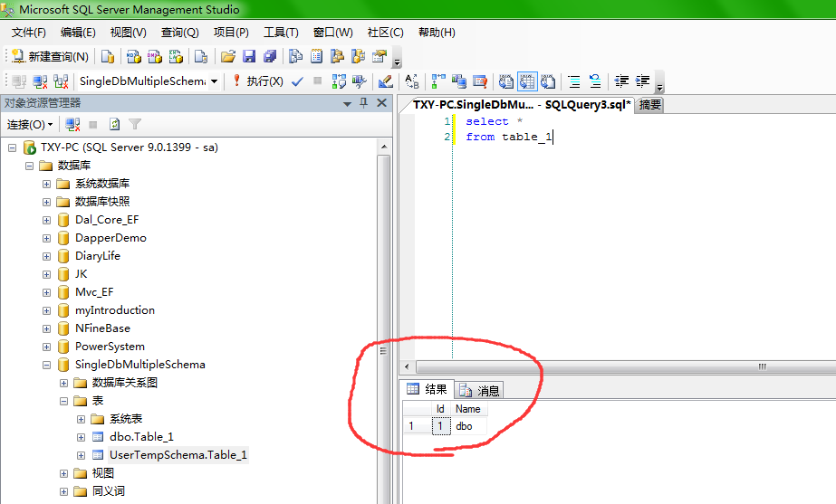The height and width of the screenshot is (504, 836).
Task: Open the 工具(T) menu
Action: click(281, 33)
